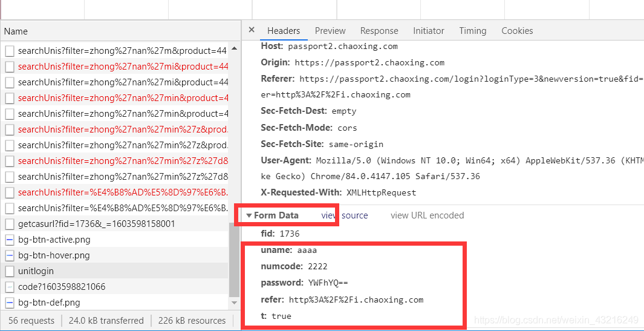
Task: Click the image icon beside bg-btn-def.png
Action: pyautogui.click(x=10, y=303)
